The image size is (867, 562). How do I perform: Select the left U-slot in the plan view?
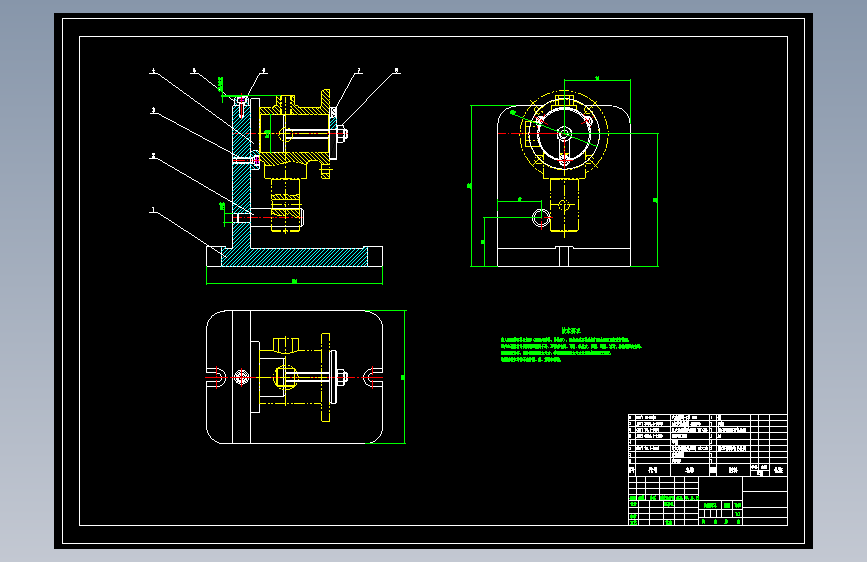pyautogui.click(x=216, y=377)
